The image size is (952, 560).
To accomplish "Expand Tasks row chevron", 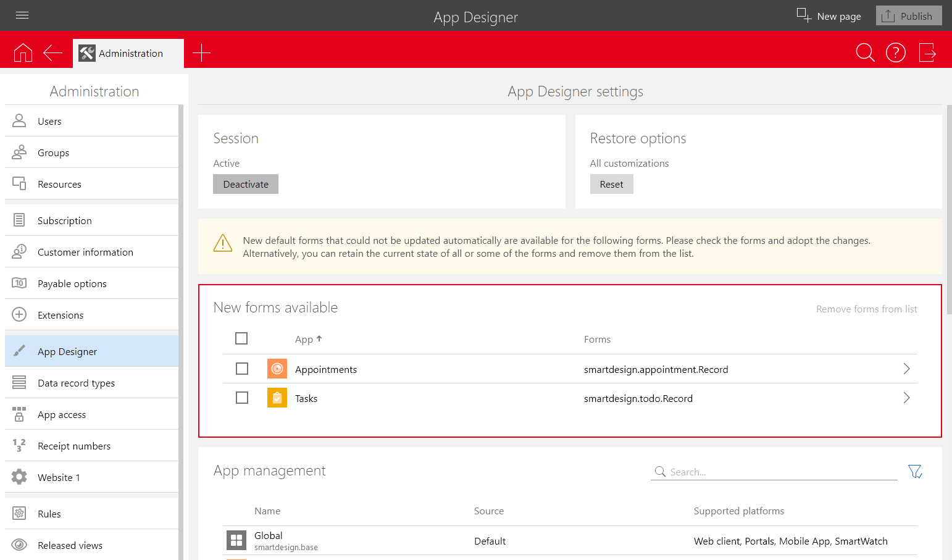I will click(906, 398).
